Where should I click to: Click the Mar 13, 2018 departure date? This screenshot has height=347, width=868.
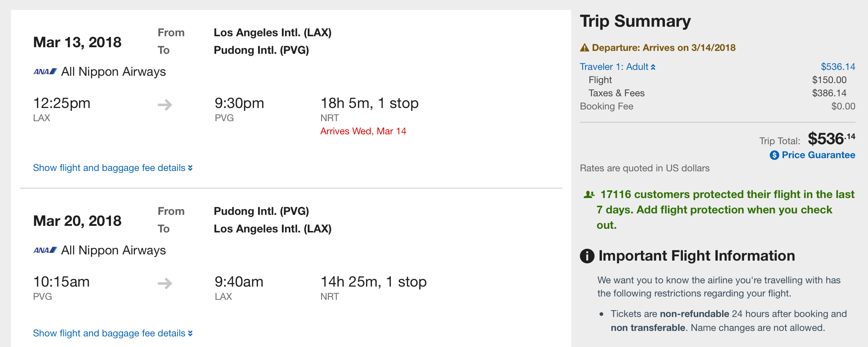(x=77, y=42)
